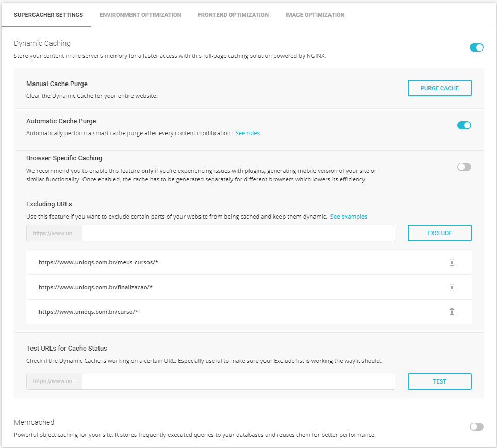Enable Browser-Specific Caching switch
The image size is (497, 448).
coord(464,167)
